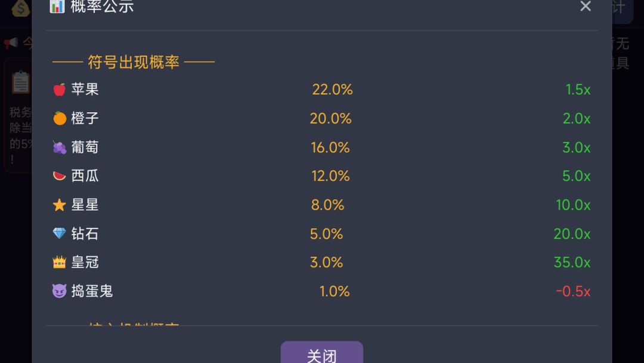Select the crown 皇冠 symbol icon

click(58, 263)
